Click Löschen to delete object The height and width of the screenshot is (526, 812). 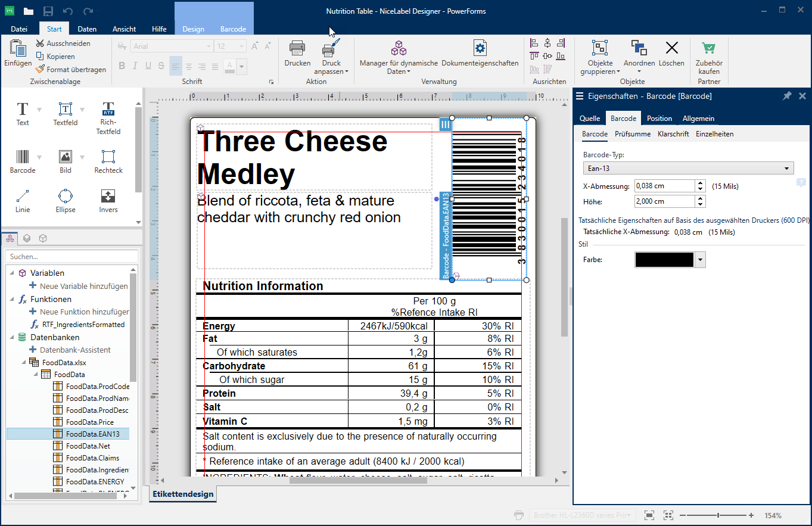pyautogui.click(x=671, y=54)
